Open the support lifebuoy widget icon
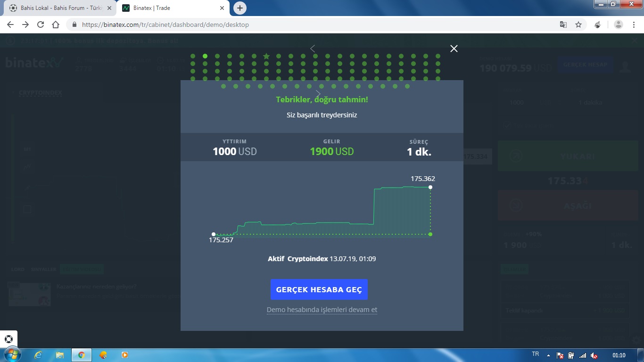Viewport: 644px width, 362px height. coord(8,339)
